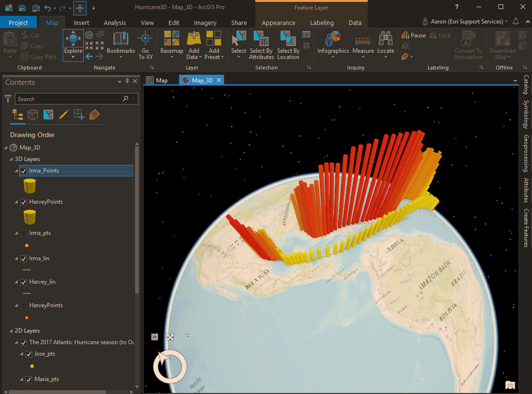The height and width of the screenshot is (394, 532).
Task: Show the Full Extent globe button
Action: tap(89, 35)
